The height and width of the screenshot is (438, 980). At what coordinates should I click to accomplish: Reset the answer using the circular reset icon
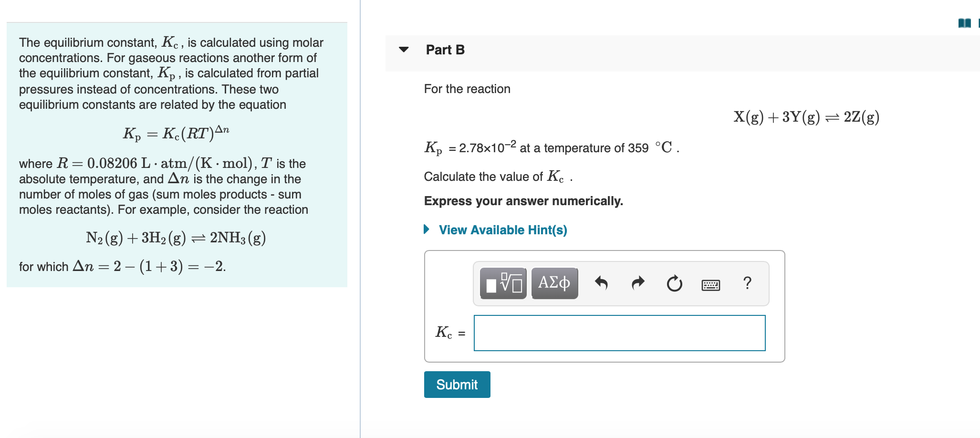674,282
